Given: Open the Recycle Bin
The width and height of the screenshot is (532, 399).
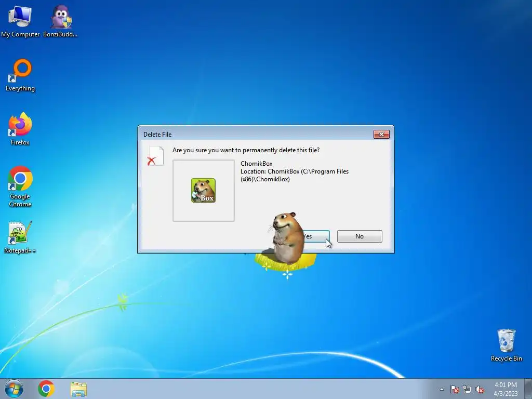Looking at the screenshot, I should coord(506,345).
